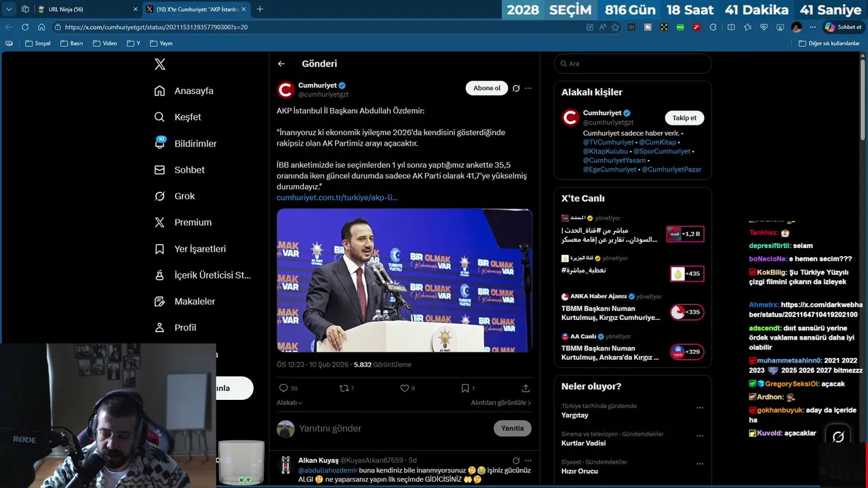Click Alıntıları görüntüle link
This screenshot has width=868, height=488.
501,403
